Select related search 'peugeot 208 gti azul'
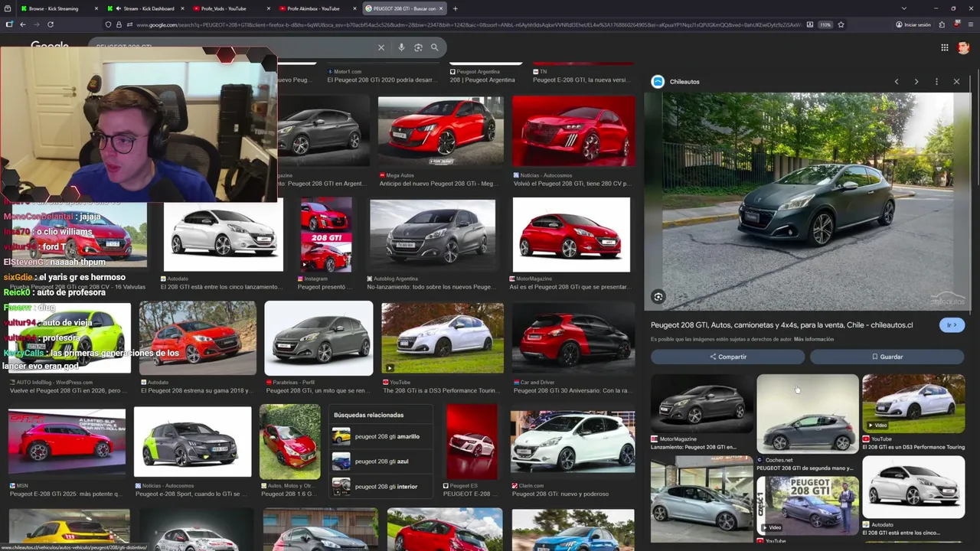Viewport: 980px width, 551px height. click(381, 461)
